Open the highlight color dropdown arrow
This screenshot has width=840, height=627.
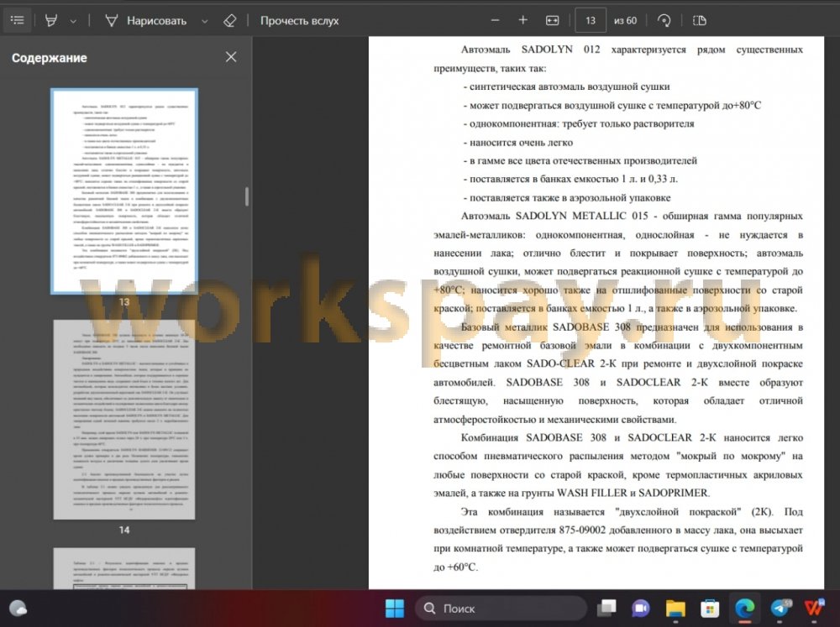coord(73,21)
